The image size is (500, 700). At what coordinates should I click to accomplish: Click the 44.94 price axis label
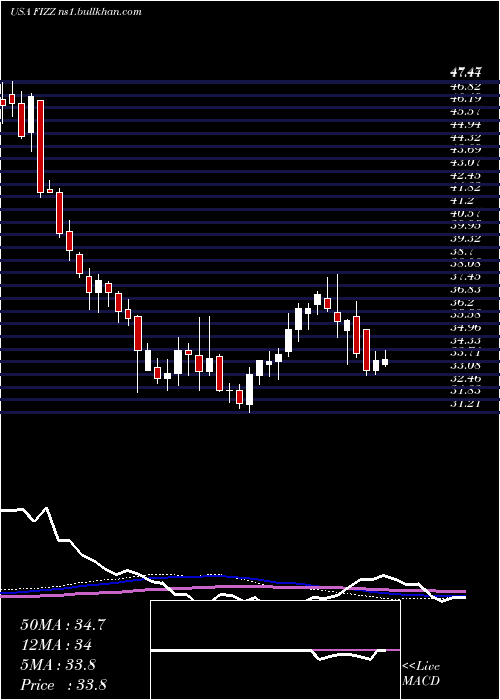click(x=466, y=124)
